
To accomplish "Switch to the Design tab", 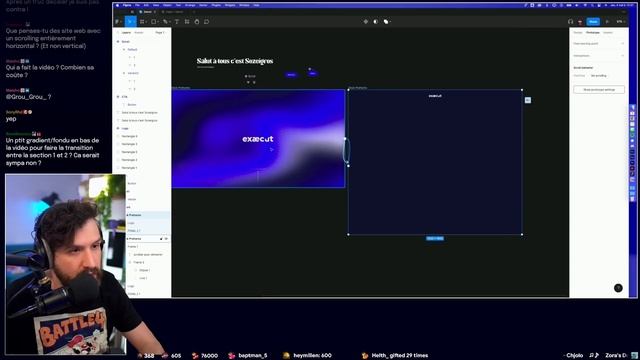I will click(578, 33).
